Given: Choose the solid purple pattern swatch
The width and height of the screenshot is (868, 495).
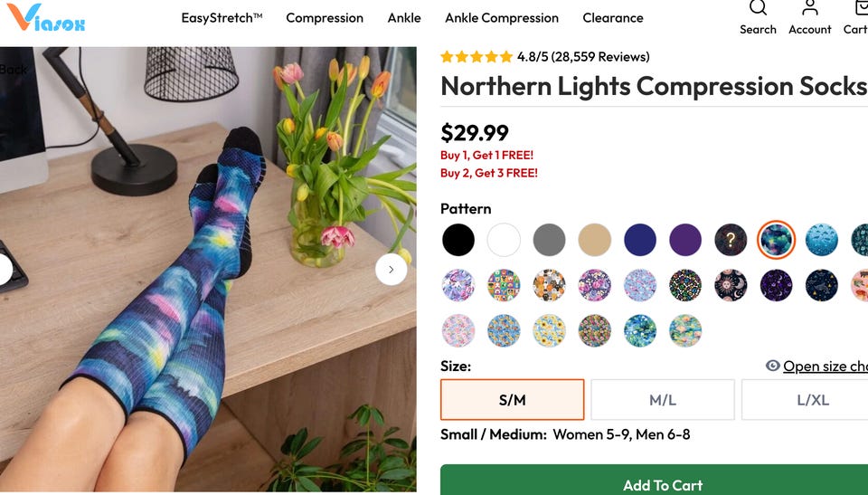Looking at the screenshot, I should tap(685, 240).
